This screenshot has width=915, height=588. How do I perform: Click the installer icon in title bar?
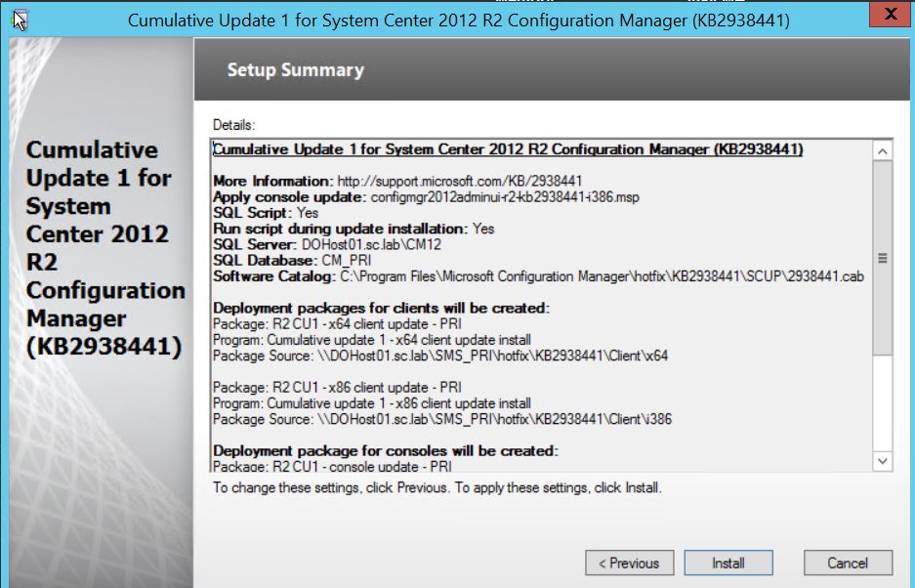point(20,21)
